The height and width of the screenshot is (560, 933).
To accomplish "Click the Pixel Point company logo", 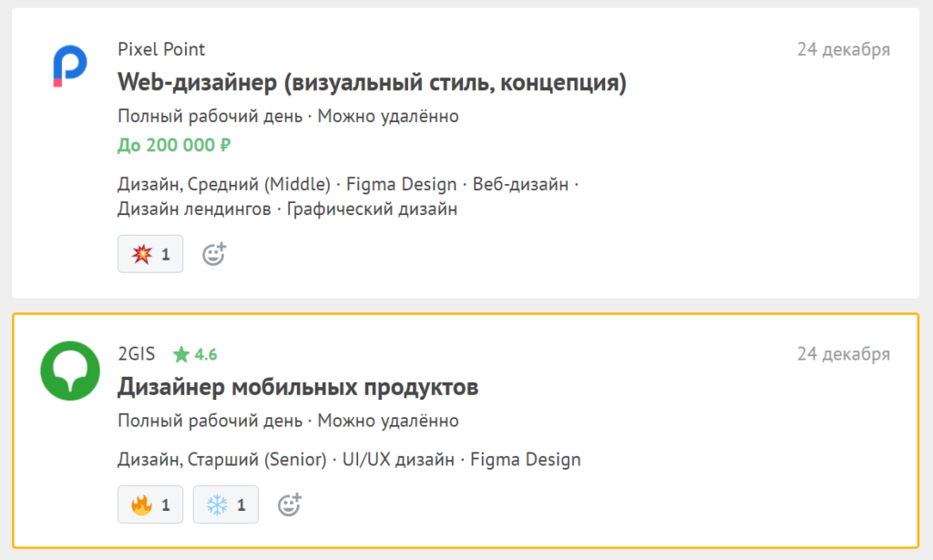I will (x=69, y=66).
